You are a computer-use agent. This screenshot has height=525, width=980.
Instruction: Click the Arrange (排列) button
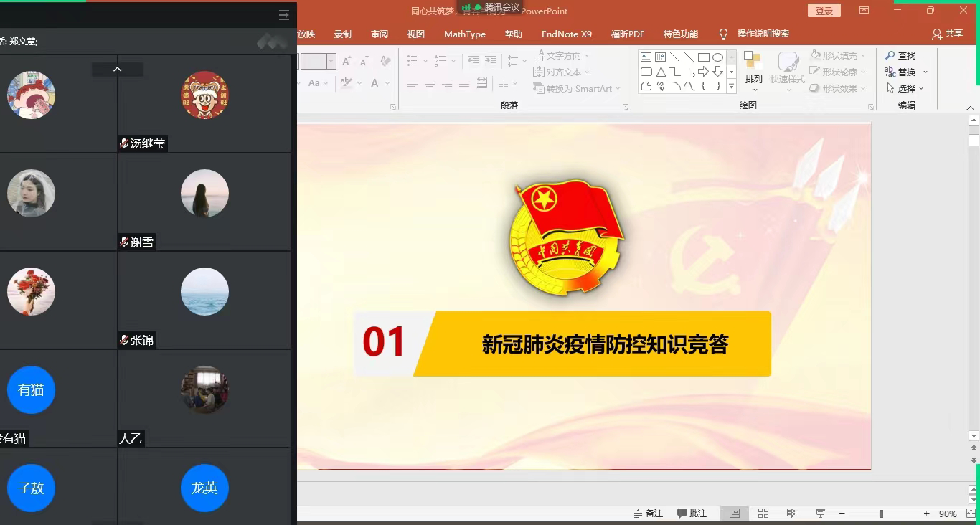coord(753,70)
